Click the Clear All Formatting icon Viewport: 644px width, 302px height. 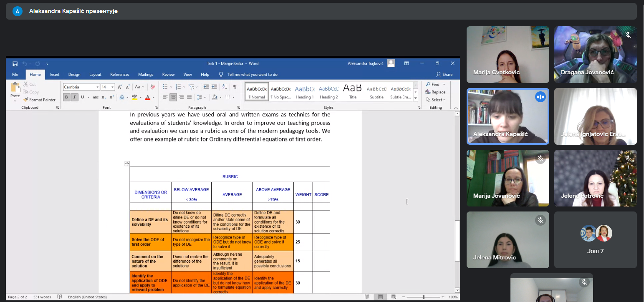(153, 87)
